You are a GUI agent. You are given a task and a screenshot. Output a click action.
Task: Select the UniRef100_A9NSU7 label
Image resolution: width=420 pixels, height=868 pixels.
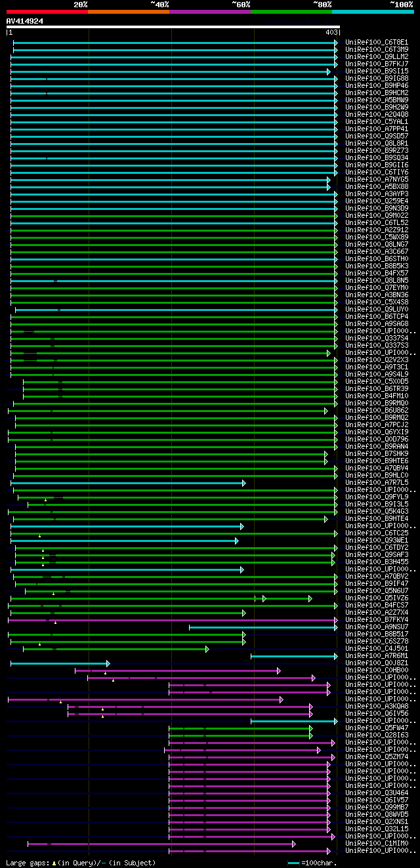pyautogui.click(x=377, y=627)
